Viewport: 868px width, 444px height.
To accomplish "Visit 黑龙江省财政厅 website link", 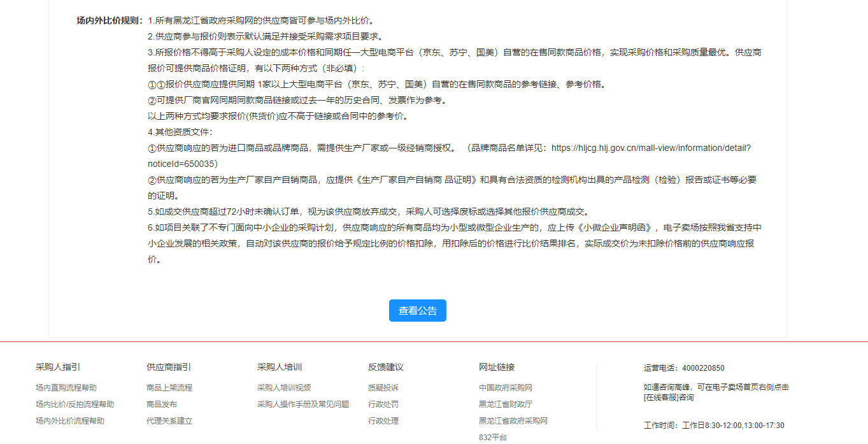I will (x=505, y=404).
